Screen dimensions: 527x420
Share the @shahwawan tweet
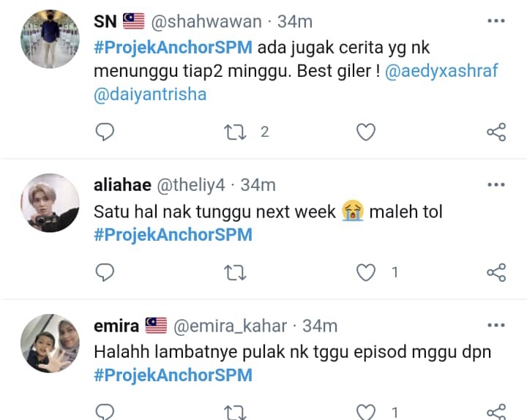pyautogui.click(x=496, y=132)
